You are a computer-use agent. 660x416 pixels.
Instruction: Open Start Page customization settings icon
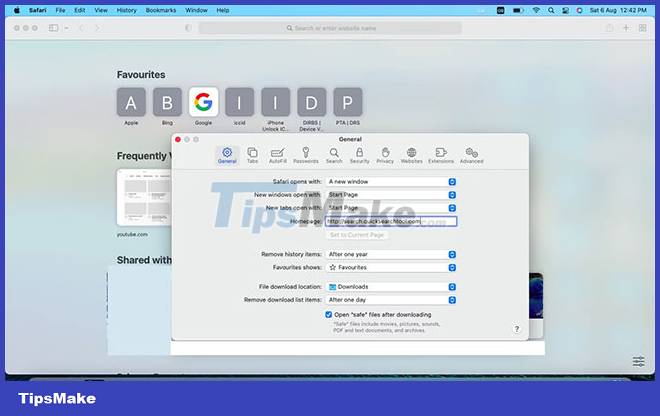coord(639,361)
